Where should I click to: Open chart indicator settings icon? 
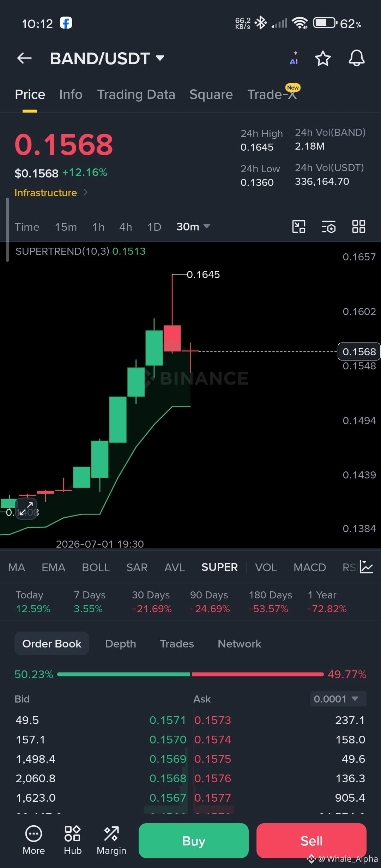(328, 227)
